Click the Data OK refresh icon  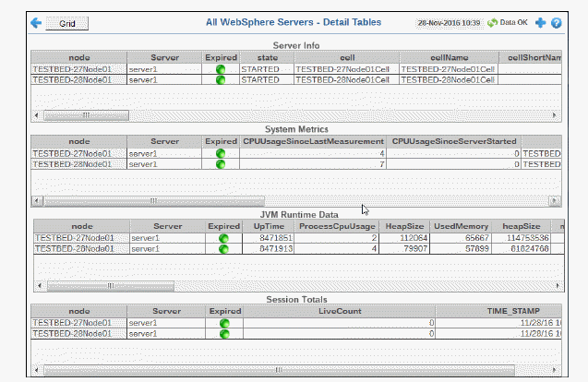[492, 23]
